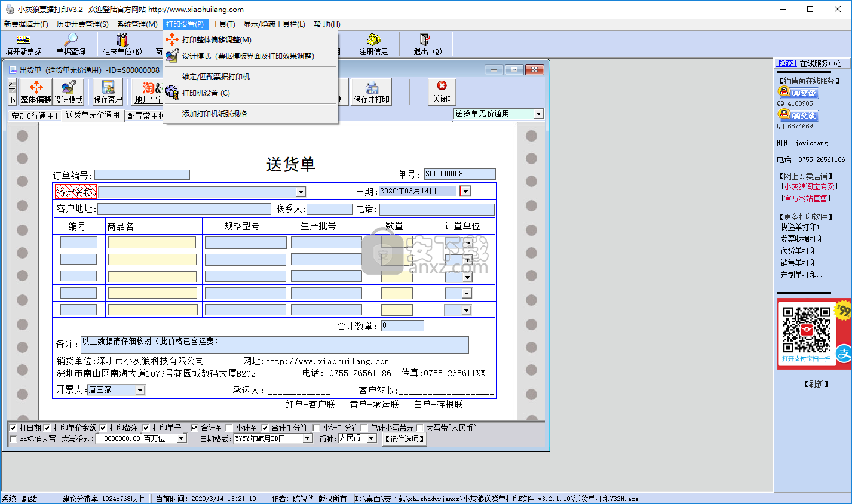Open 币种 currency dropdown

point(372,439)
